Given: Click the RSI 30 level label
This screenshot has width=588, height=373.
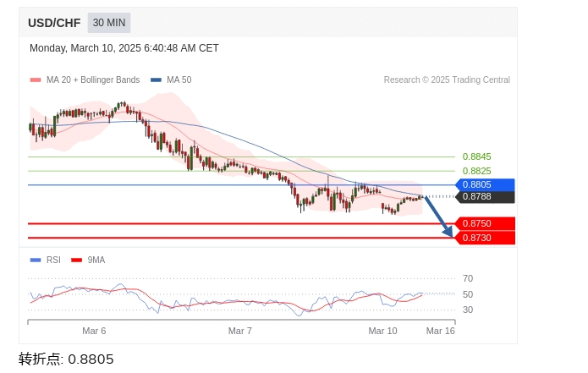Looking at the screenshot, I should (468, 310).
